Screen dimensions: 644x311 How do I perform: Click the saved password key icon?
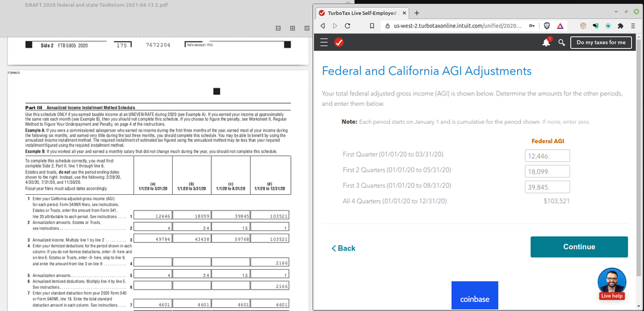[x=531, y=26]
